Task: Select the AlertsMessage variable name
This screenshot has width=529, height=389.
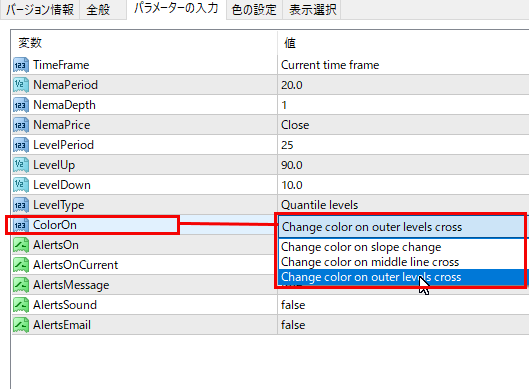Action: point(71,285)
